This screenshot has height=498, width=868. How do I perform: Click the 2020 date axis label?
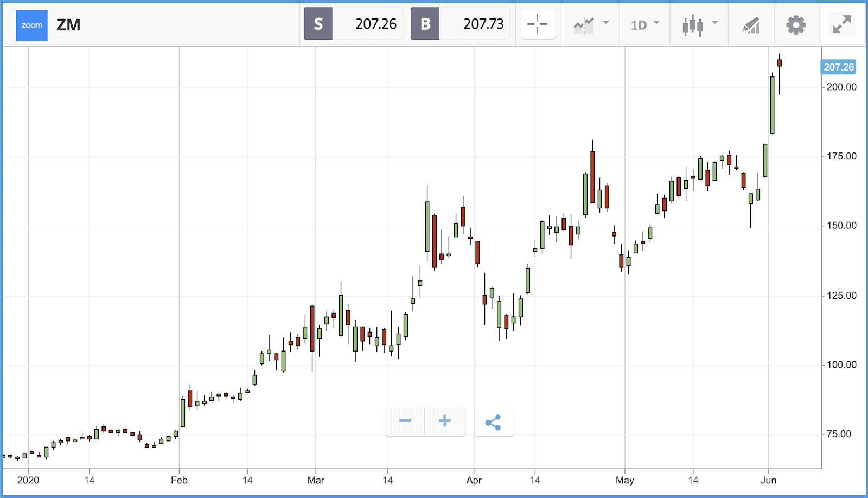[x=28, y=480]
